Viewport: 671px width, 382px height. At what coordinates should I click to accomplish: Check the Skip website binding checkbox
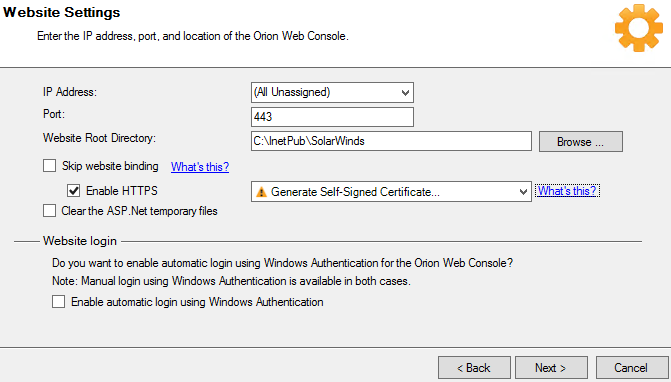tap(50, 166)
